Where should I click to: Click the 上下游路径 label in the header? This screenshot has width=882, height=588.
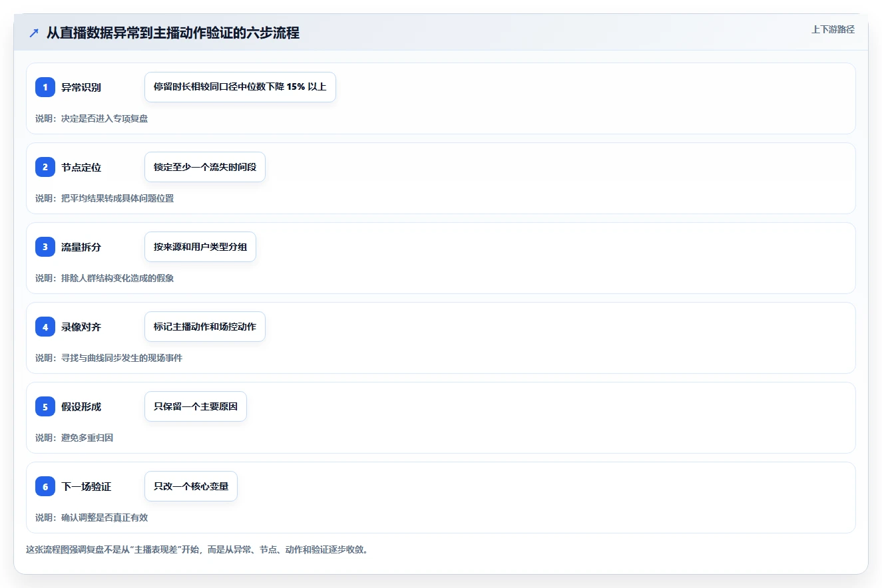(x=833, y=29)
